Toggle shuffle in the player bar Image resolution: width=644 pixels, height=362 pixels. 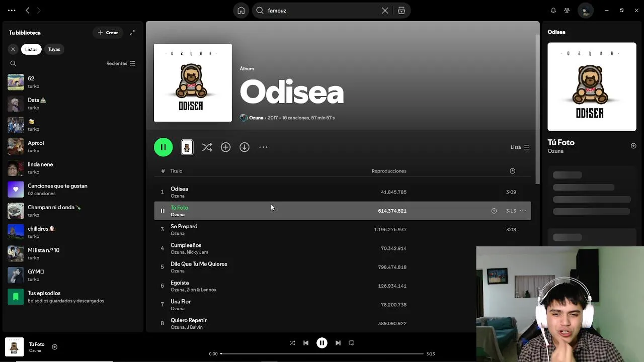click(292, 343)
